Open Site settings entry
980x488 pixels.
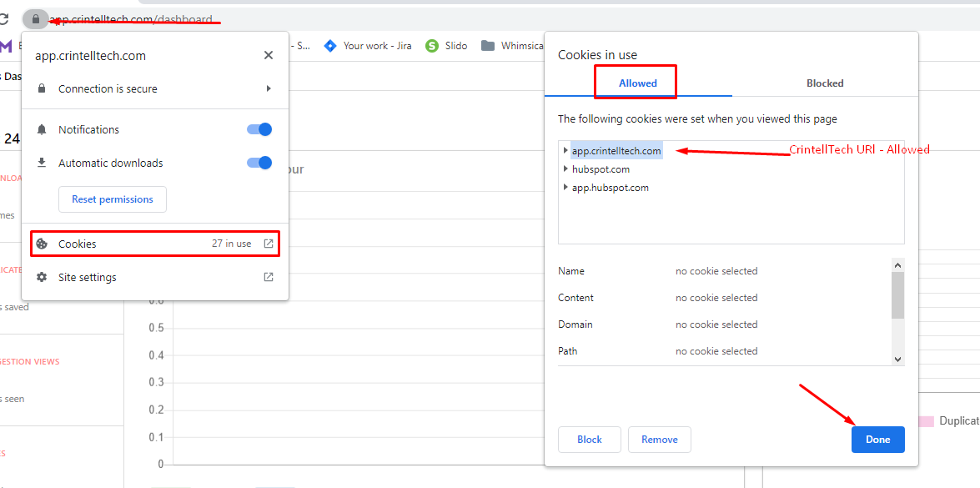pos(155,277)
